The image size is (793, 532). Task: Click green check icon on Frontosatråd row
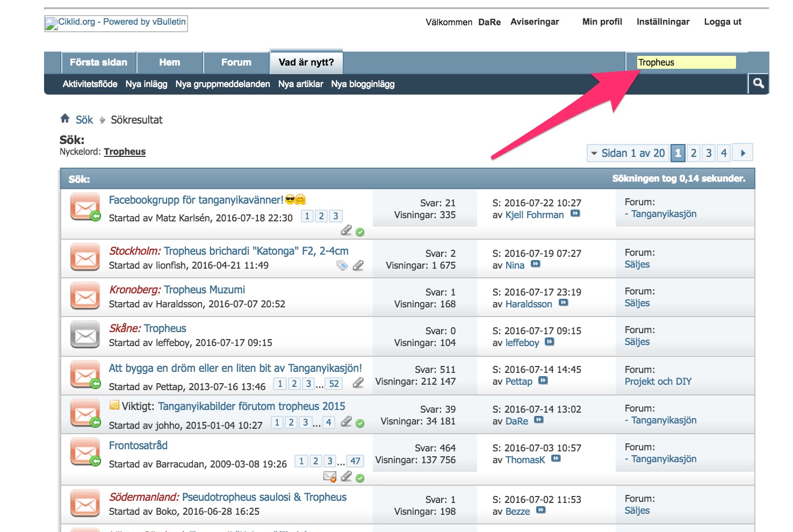[360, 478]
